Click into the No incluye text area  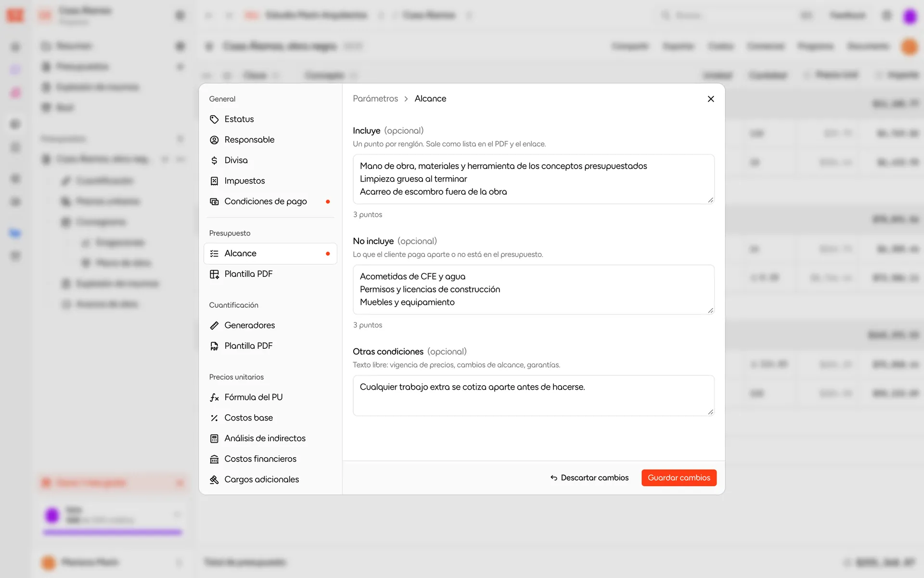point(533,289)
